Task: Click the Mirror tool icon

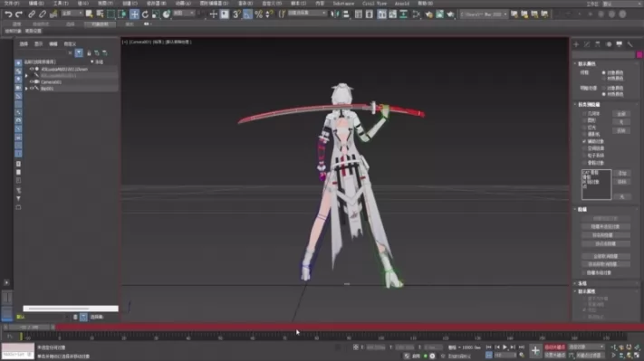Action: coord(335,14)
